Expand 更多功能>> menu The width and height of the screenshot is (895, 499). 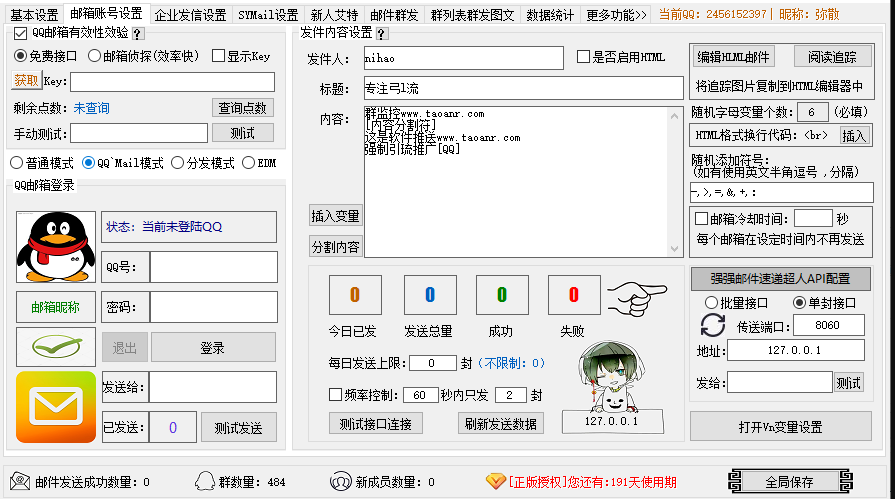point(616,15)
